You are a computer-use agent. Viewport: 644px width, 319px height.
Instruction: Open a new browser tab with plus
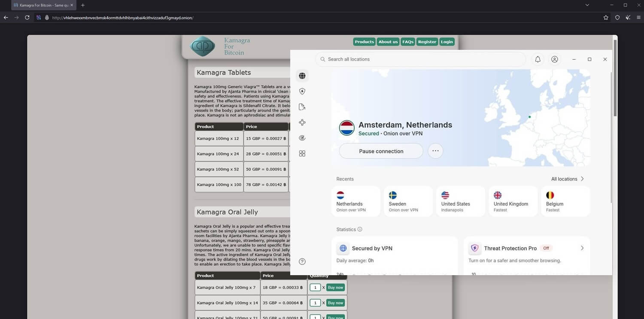click(83, 5)
